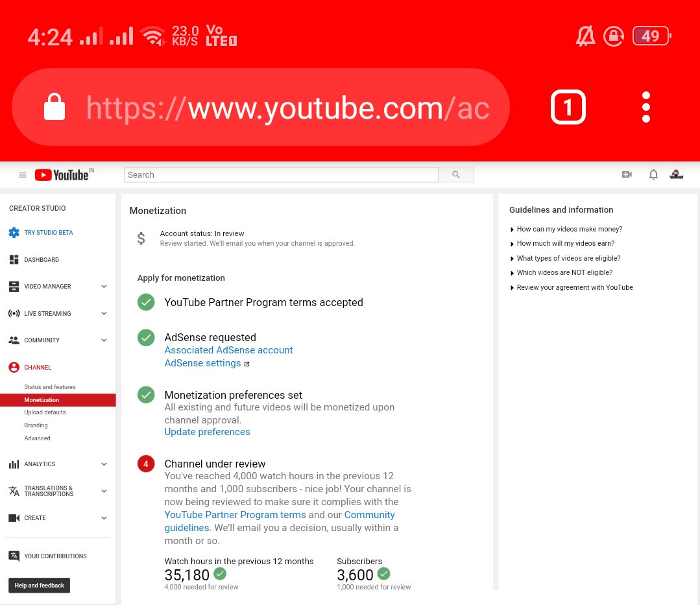
Task: Click the Help and feedback button
Action: (x=40, y=586)
